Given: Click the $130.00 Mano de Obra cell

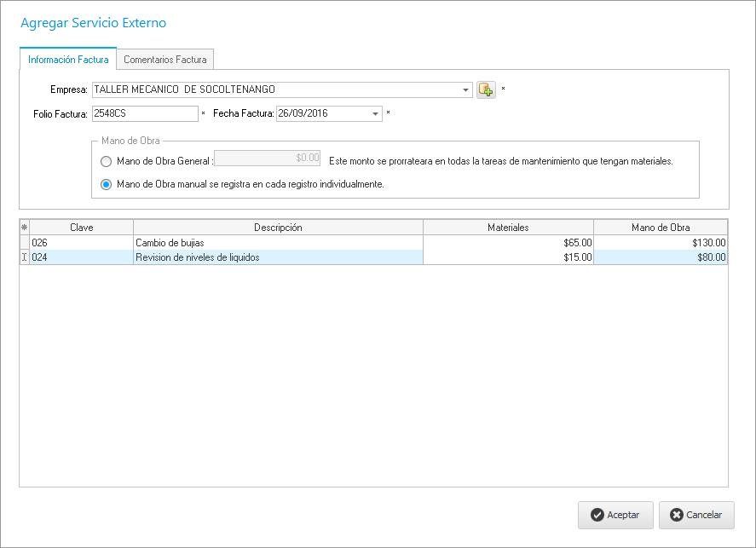Looking at the screenshot, I should pos(661,243).
